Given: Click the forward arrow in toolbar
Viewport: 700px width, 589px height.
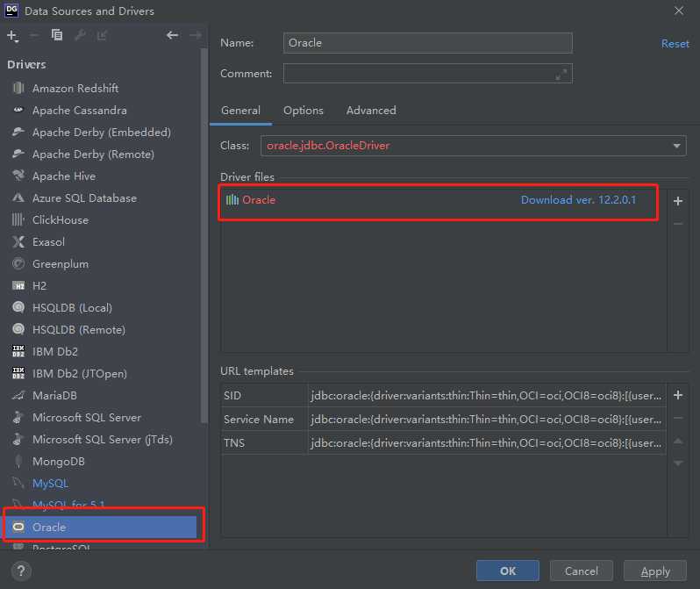Looking at the screenshot, I should tap(195, 35).
